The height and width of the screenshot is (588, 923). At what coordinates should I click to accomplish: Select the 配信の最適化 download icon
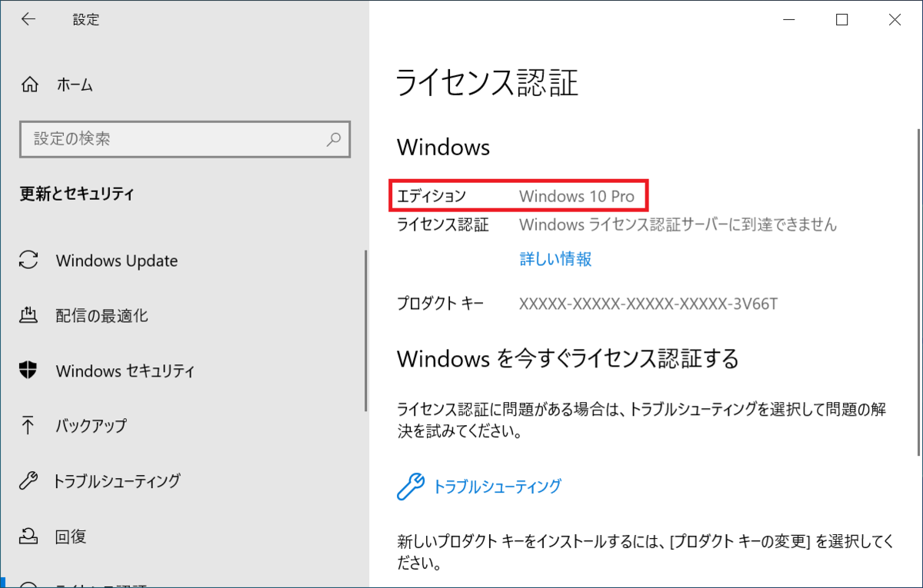(29, 315)
